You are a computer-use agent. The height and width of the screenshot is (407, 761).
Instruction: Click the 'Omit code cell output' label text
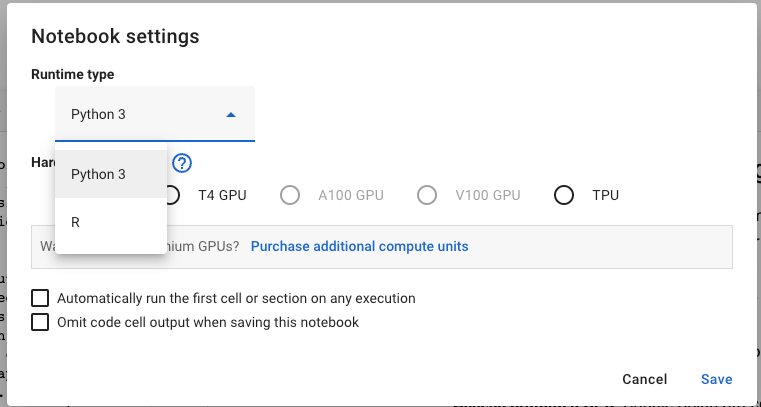[x=208, y=322]
